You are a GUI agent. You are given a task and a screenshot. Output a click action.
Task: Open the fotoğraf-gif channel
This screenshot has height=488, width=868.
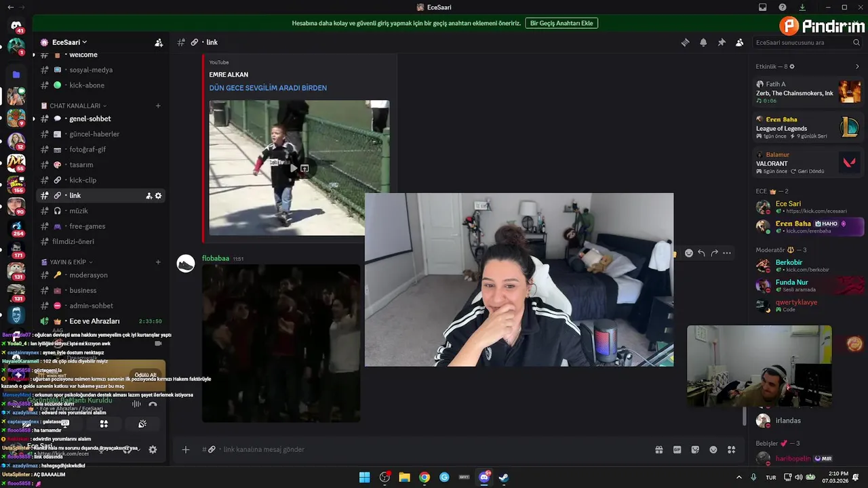[x=101, y=150]
